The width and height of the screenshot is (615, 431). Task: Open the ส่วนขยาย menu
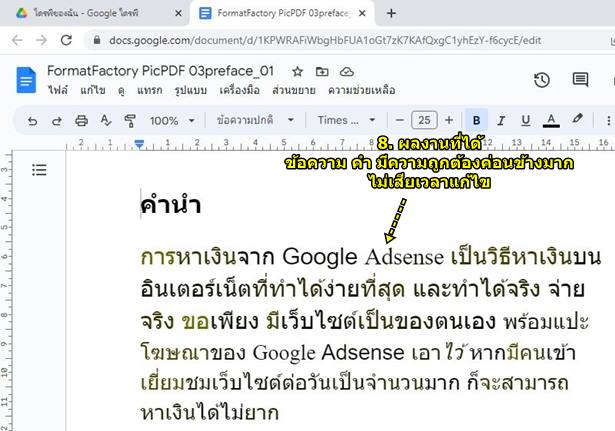pos(294,90)
